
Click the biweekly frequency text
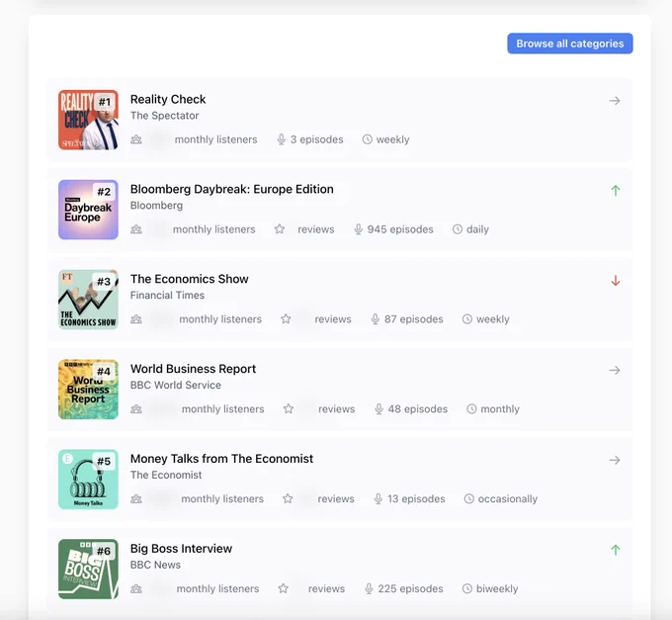[497, 589]
